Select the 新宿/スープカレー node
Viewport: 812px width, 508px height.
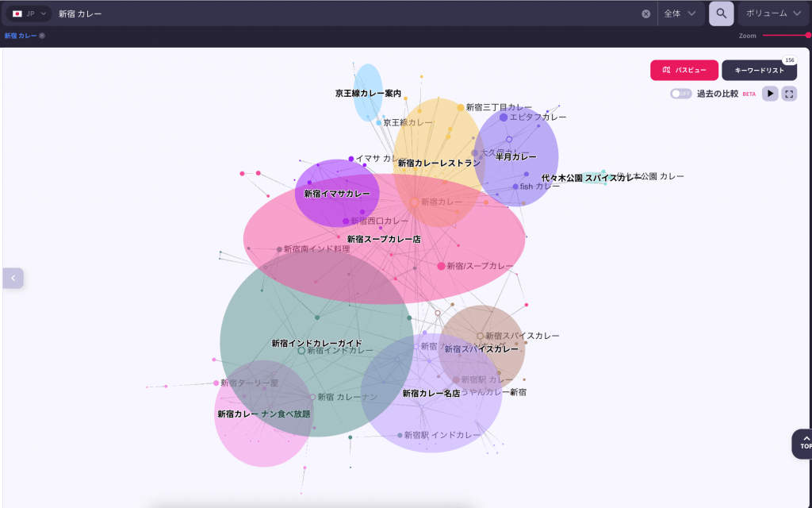click(x=442, y=266)
